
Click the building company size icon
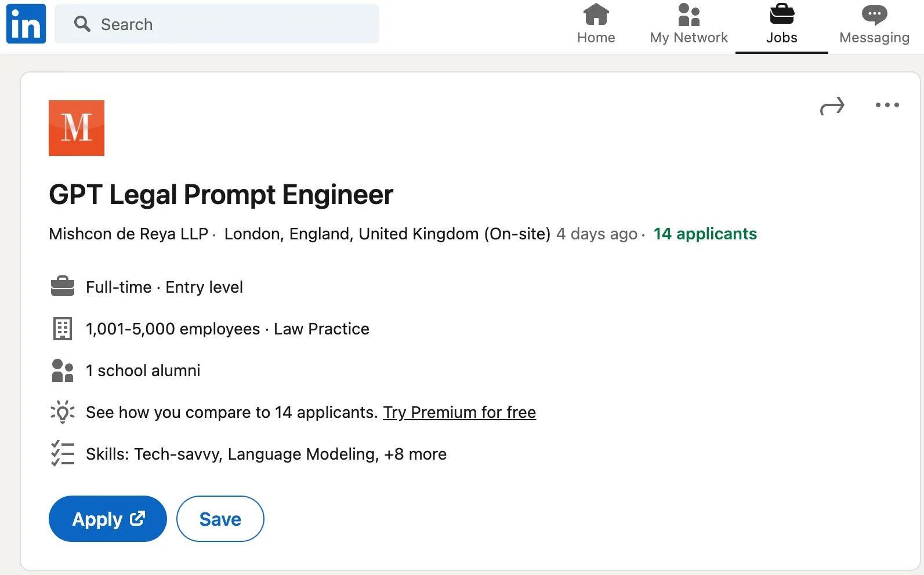(x=63, y=329)
